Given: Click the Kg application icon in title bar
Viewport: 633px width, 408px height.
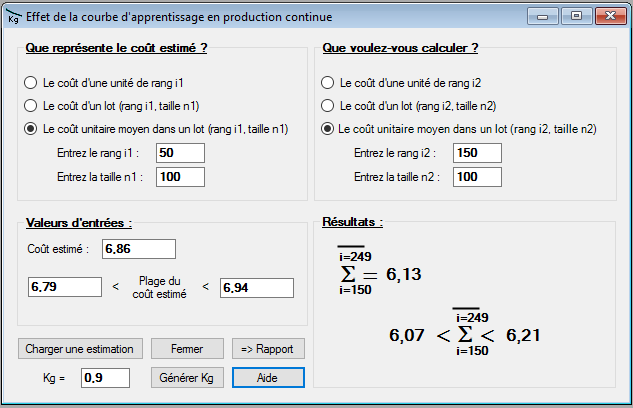Looking at the screenshot, I should (x=14, y=16).
